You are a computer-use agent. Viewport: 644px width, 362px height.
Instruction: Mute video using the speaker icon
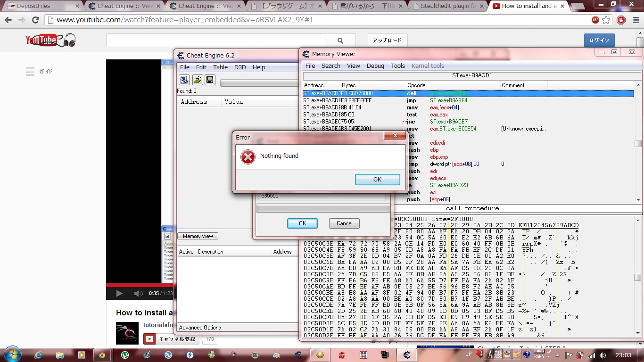click(138, 293)
